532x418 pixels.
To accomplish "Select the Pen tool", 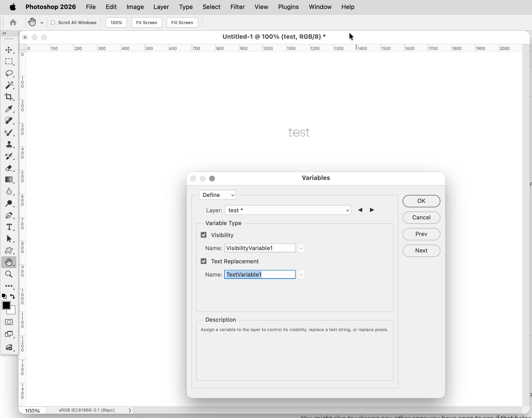I will coord(9,215).
